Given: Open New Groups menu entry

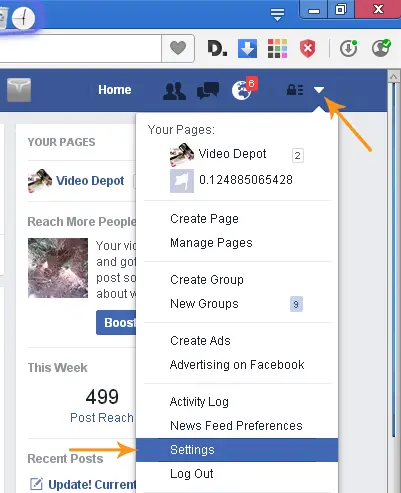Looking at the screenshot, I should (204, 304).
